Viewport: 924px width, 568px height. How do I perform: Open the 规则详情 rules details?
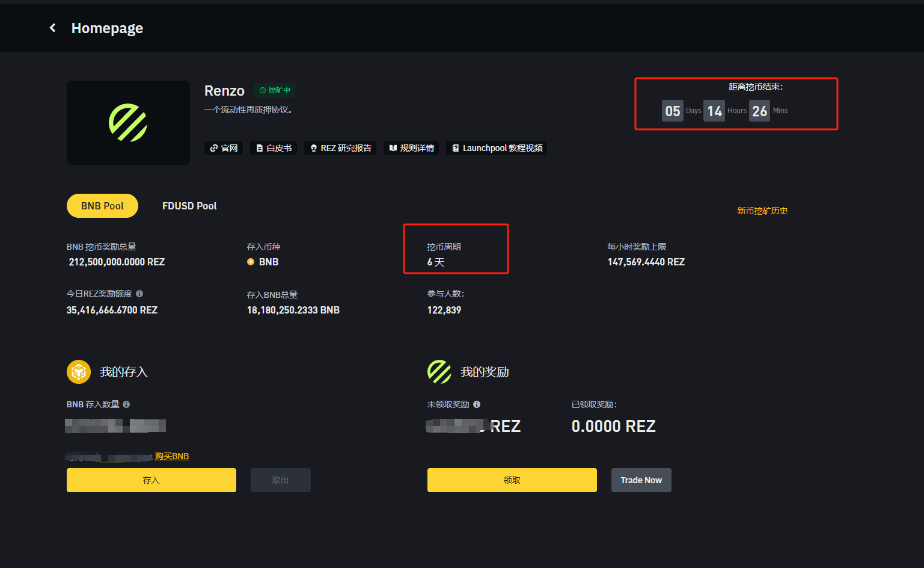tap(411, 148)
